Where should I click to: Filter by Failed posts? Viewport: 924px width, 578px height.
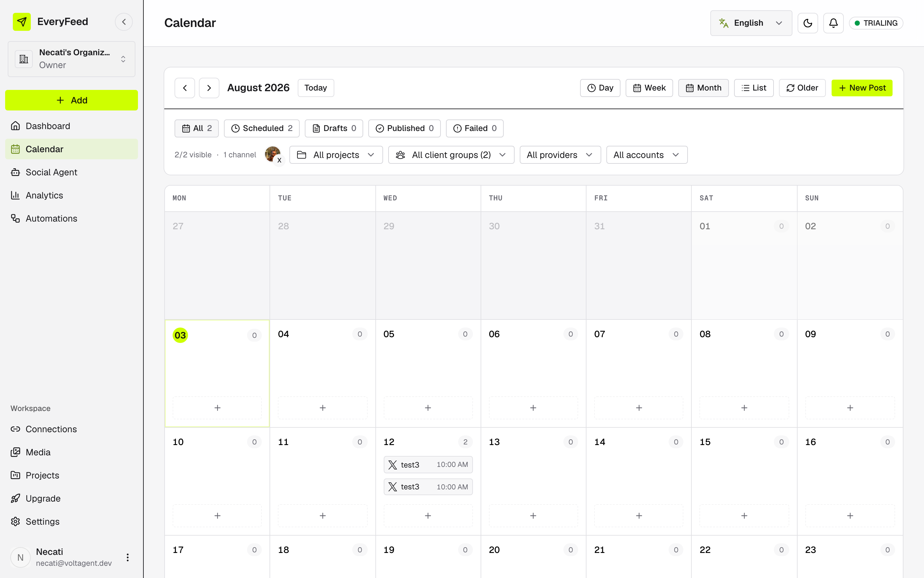pyautogui.click(x=475, y=128)
